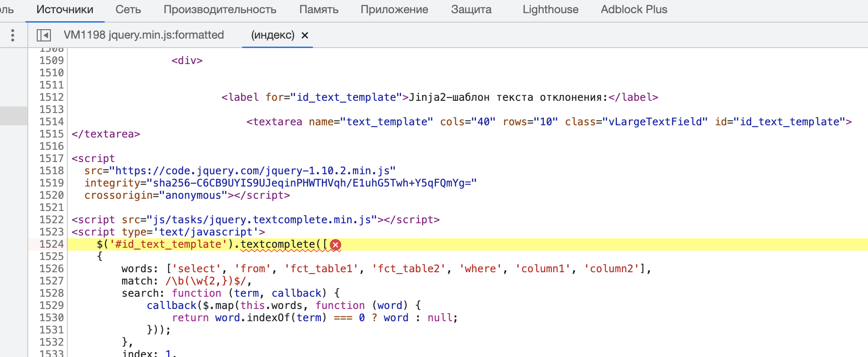Open the Приложение panel tab
The height and width of the screenshot is (357, 868).
(x=394, y=9)
